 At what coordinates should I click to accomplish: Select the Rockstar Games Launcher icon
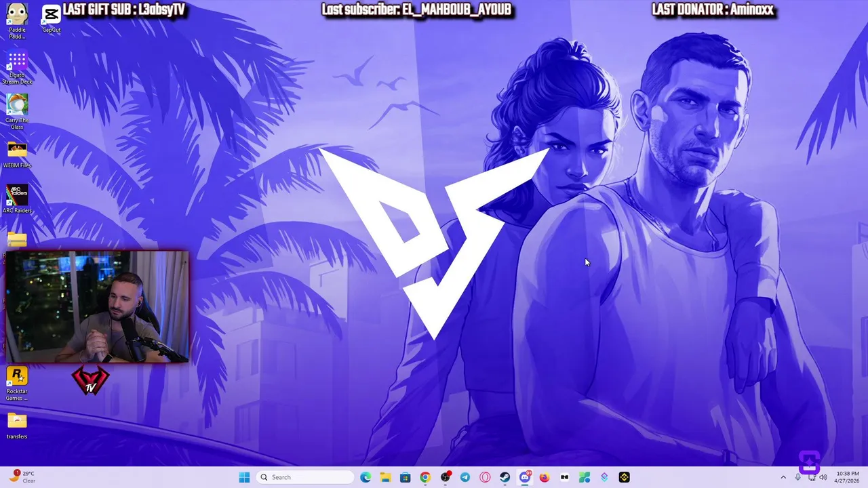coord(17,384)
